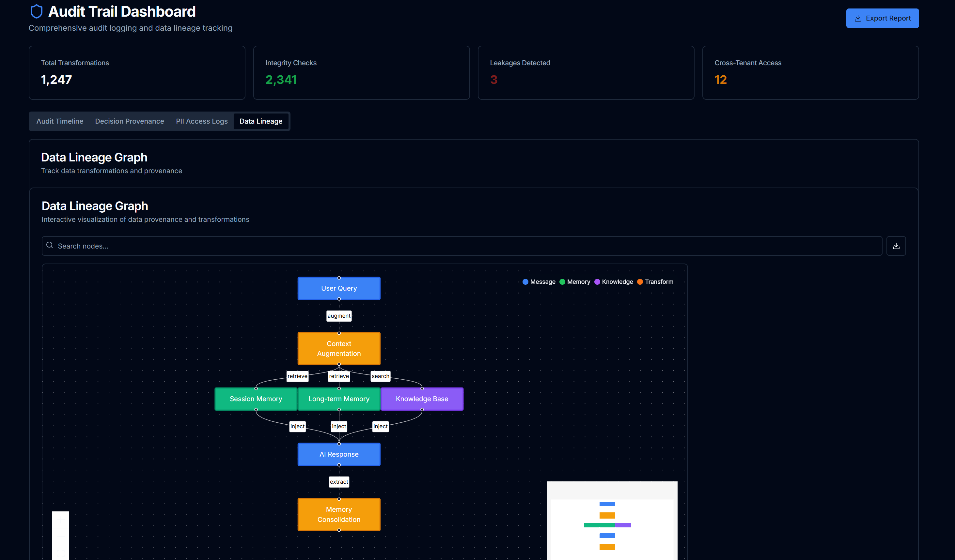Click the download icon beside the node search box
This screenshot has height=560, width=955.
896,246
